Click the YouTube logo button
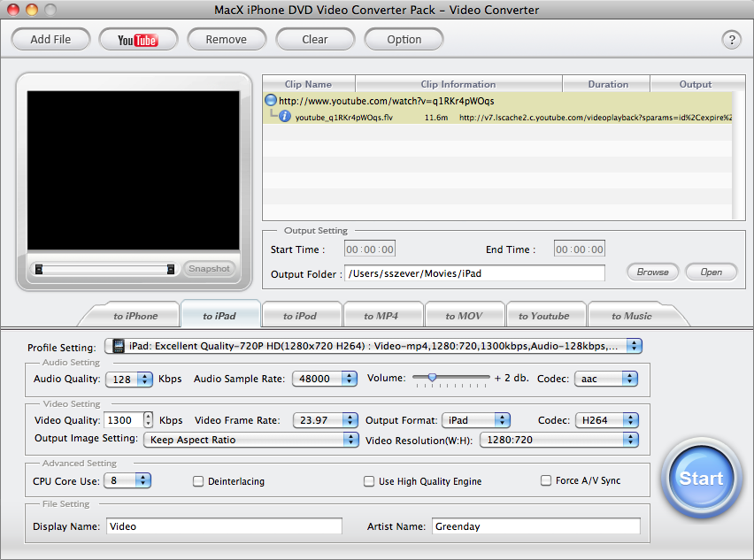This screenshot has height=560, width=754. pos(138,40)
